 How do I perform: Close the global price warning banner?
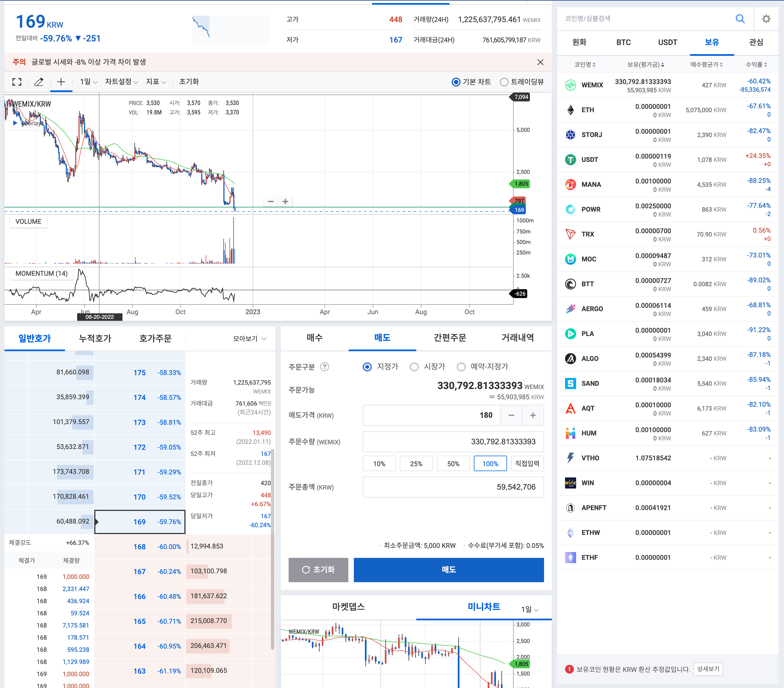(540, 62)
